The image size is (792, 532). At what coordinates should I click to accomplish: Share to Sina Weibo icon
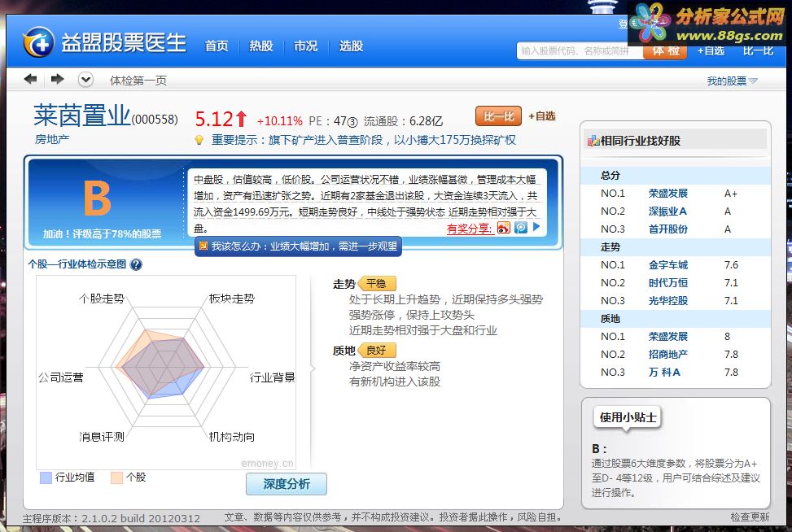(504, 228)
